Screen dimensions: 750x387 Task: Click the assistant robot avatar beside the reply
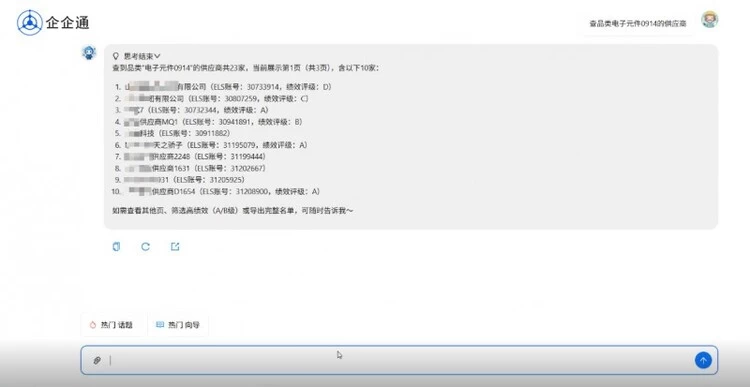point(89,53)
